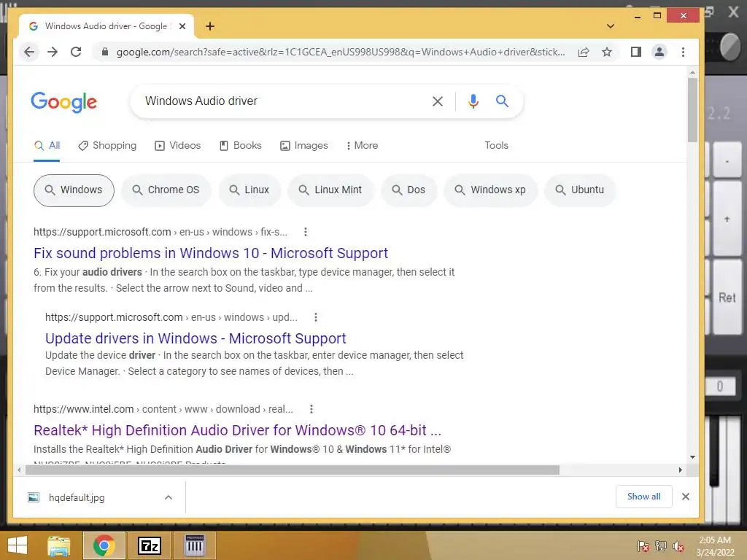The width and height of the screenshot is (747, 560).
Task: Close the Windows Audio driver tab
Action: 182,26
